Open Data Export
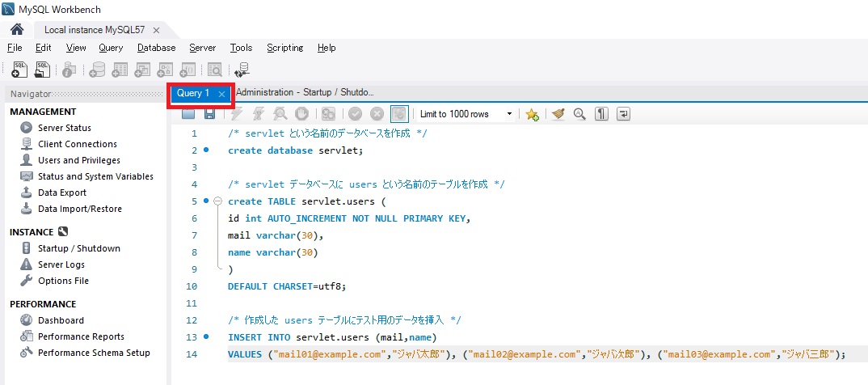Viewport: 868px width, 385px height. click(62, 192)
